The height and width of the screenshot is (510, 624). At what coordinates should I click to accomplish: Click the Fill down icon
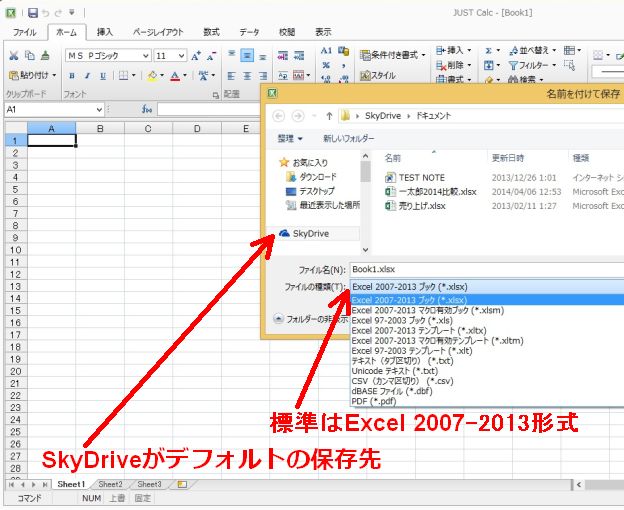click(489, 65)
